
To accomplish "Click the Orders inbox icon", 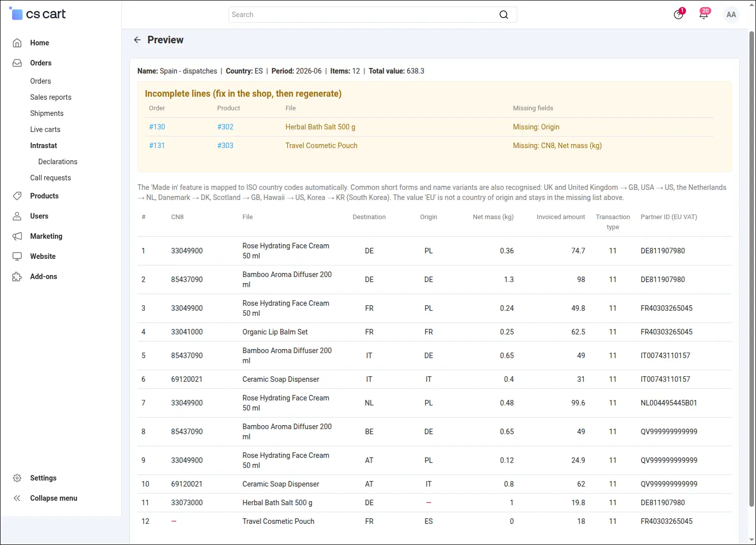I will click(17, 63).
